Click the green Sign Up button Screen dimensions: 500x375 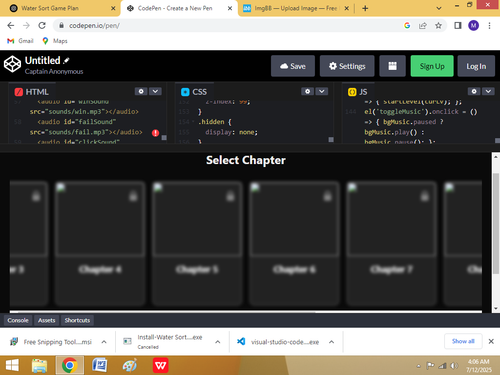coord(432,66)
